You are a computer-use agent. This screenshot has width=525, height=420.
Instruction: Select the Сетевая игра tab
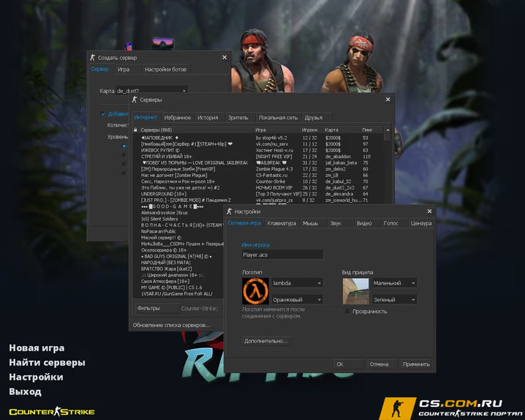pyautogui.click(x=244, y=222)
